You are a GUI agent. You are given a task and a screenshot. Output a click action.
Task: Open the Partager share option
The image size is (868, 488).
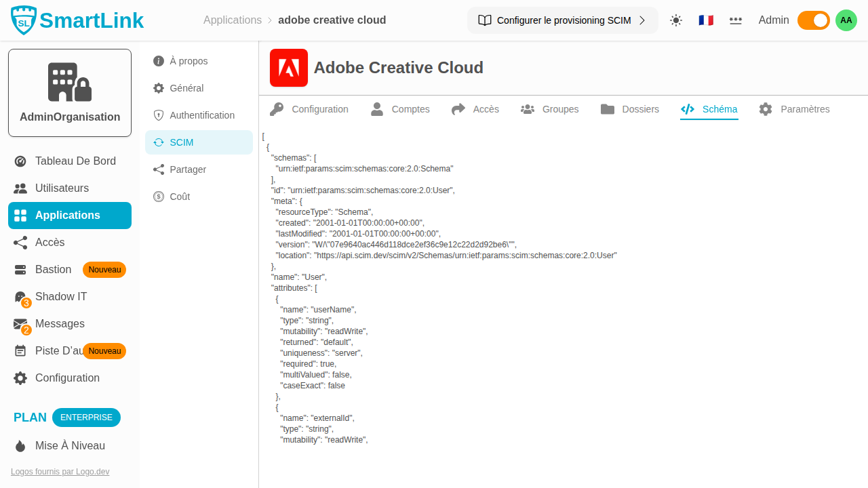pyautogui.click(x=188, y=169)
